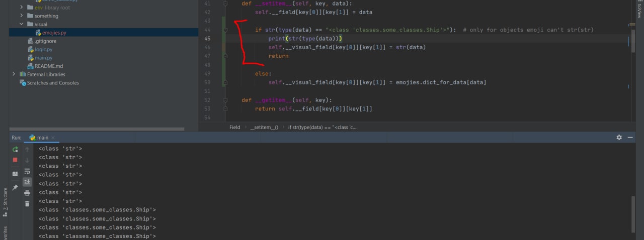This screenshot has height=240, width=644.
Task: Toggle soft-wrap in console output
Action: tap(27, 171)
